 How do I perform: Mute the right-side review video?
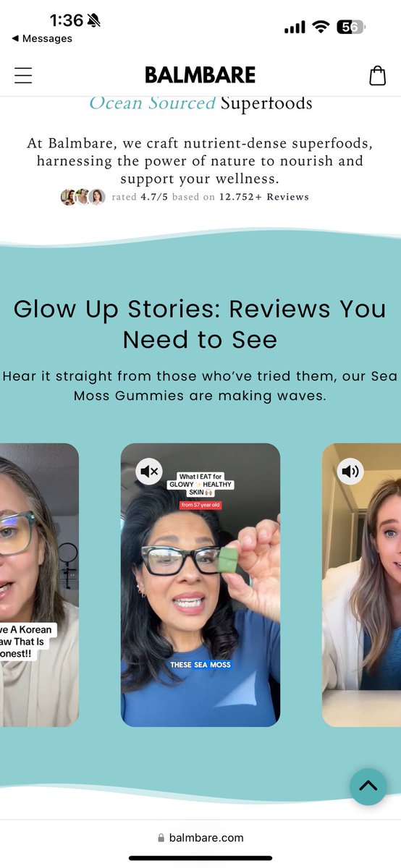coord(350,472)
